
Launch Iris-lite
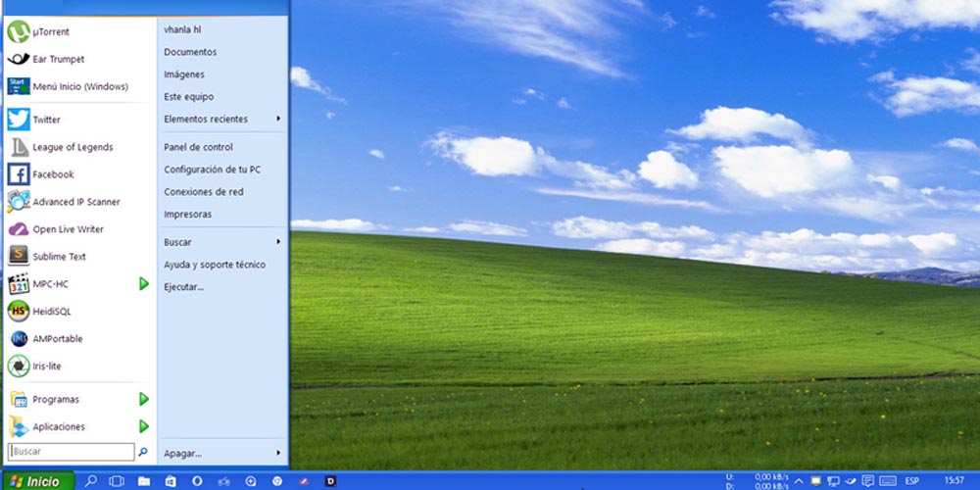click(79, 367)
